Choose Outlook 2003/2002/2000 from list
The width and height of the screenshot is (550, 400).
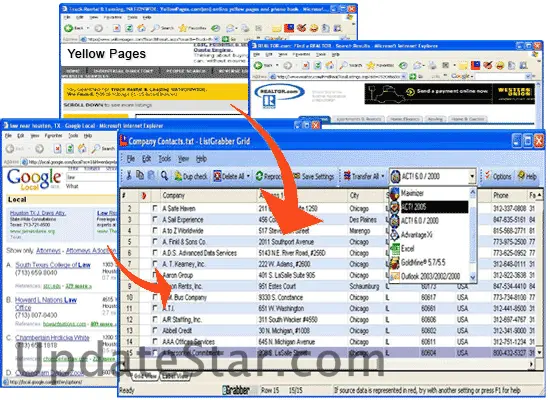429,276
